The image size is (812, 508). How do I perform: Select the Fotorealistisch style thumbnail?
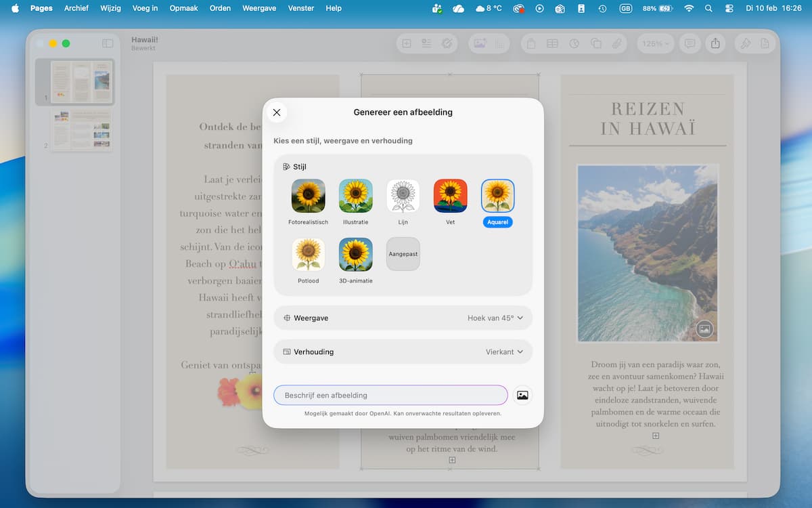[308, 196]
